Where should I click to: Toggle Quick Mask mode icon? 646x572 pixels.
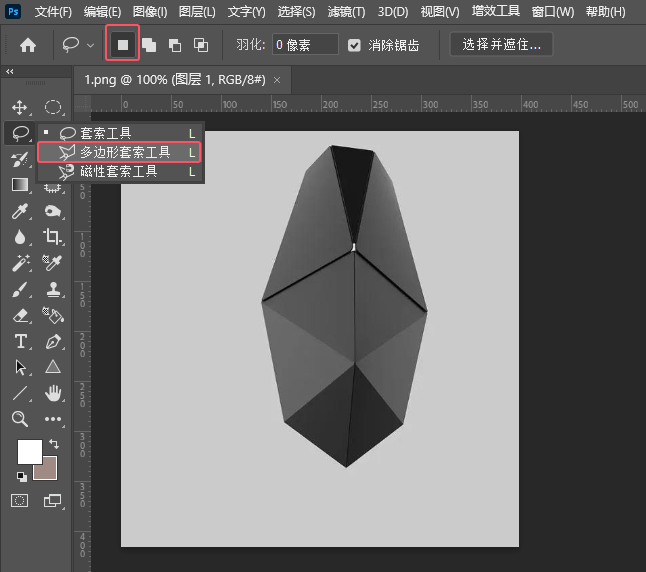19,499
